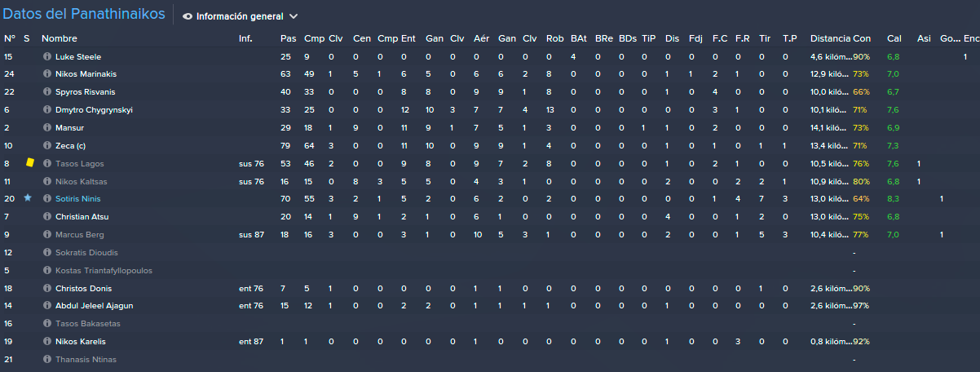Open player Tasos Lagos
980x372 pixels.
point(80,164)
